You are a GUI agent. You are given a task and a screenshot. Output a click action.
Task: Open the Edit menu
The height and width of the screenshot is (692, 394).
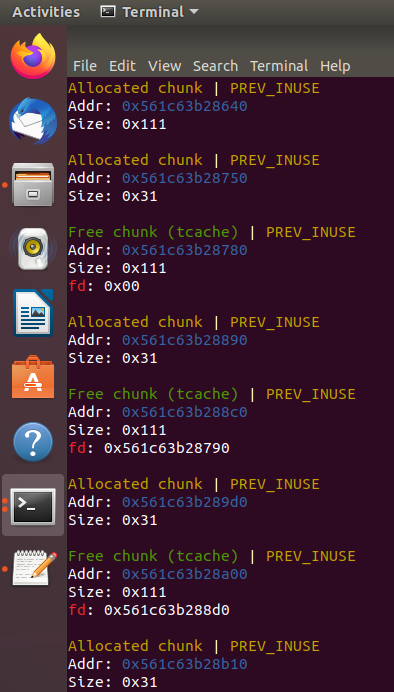[x=122, y=66]
